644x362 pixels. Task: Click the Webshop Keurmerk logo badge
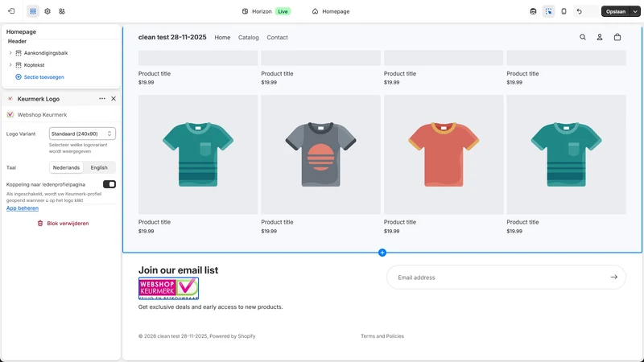point(168,288)
